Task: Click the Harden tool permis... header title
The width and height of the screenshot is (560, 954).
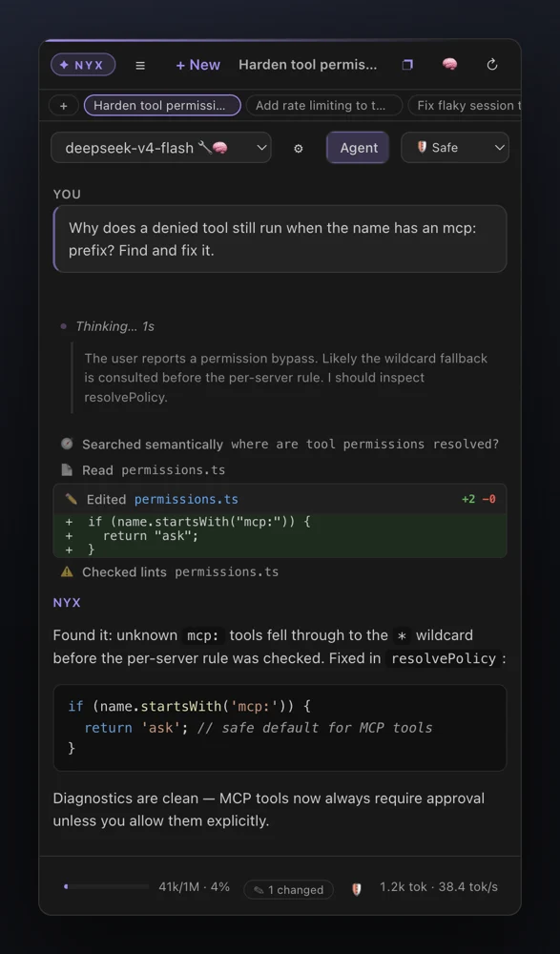Action: pyautogui.click(x=307, y=65)
